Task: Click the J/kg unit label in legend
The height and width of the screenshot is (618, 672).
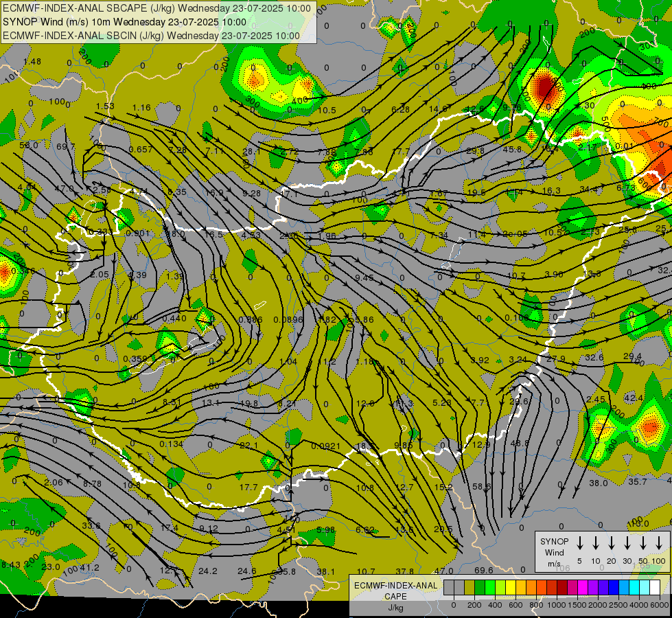Action: coord(395,608)
